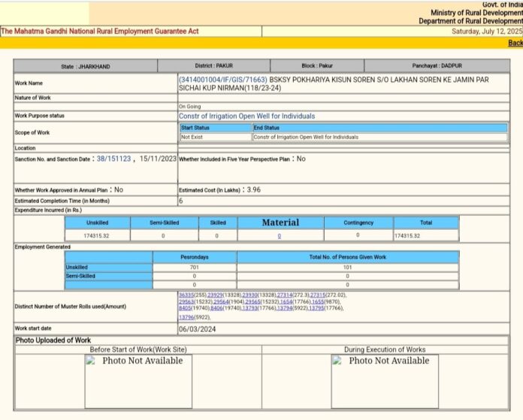Click the broken image icon under During Execution of Works
The width and height of the screenshot is (523, 420).
[x=337, y=361]
